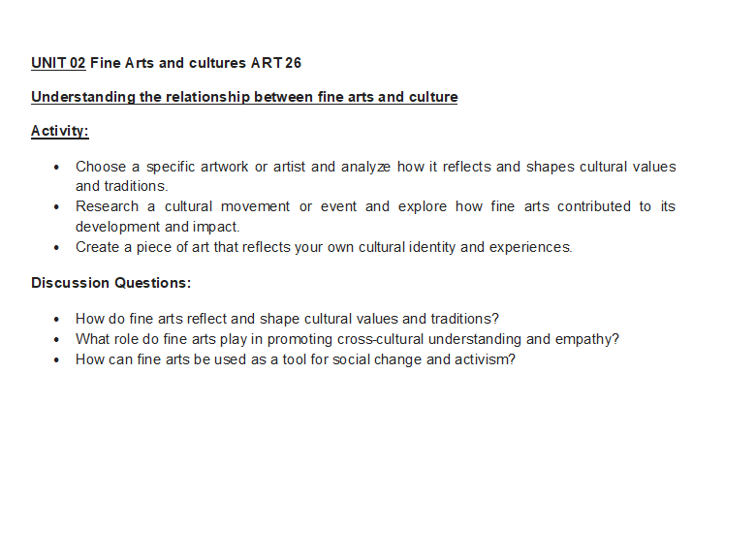This screenshot has height=560, width=756.
Task: Click the "Understanding the relationship" underlined heading
Action: (x=244, y=97)
